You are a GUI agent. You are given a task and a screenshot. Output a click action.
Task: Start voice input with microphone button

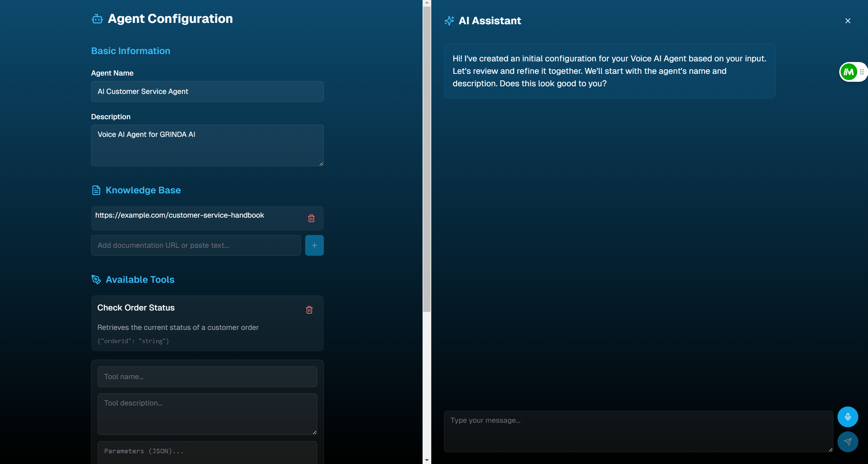click(x=847, y=417)
